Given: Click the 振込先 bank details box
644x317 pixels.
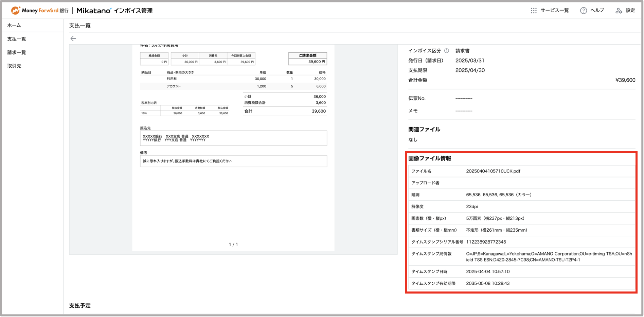Looking at the screenshot, I should [233, 138].
